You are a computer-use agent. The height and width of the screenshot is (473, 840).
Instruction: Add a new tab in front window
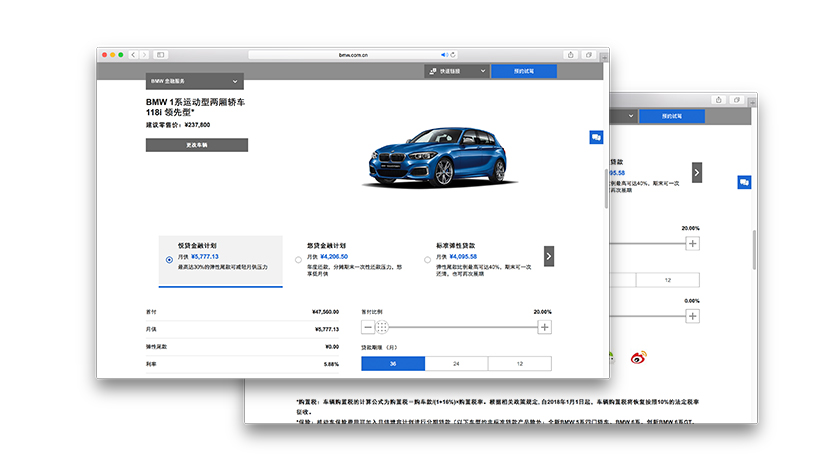coord(604,56)
